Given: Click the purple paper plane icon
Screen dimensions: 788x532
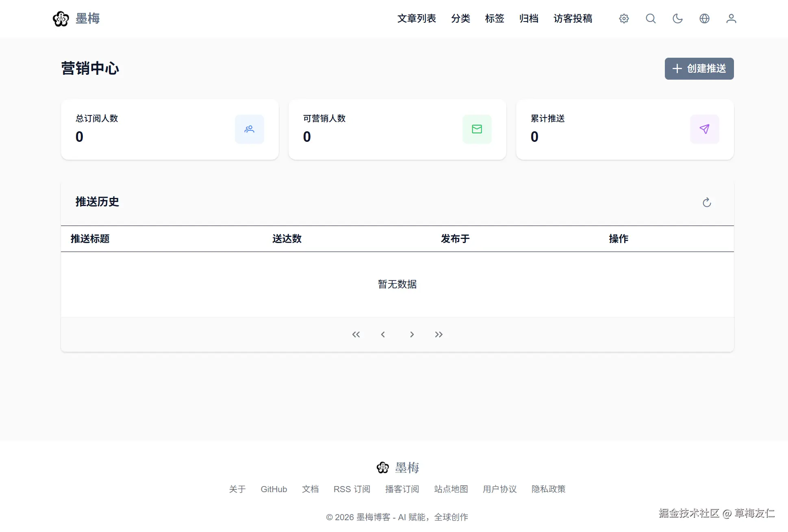Looking at the screenshot, I should pyautogui.click(x=704, y=129).
